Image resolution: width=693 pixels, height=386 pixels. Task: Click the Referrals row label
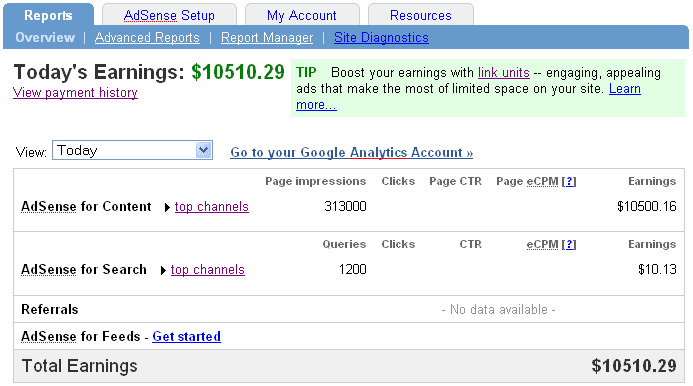50,310
